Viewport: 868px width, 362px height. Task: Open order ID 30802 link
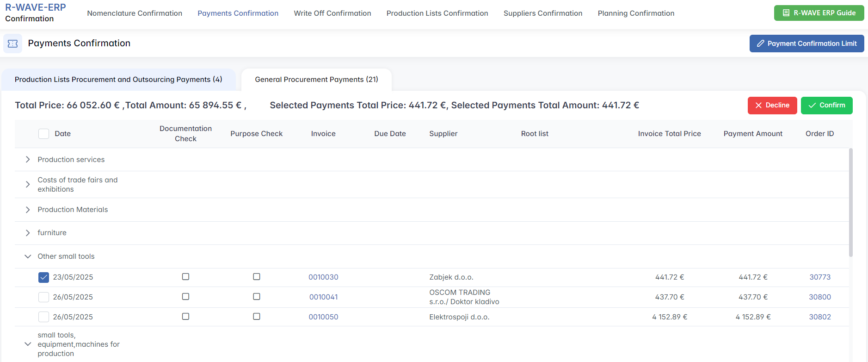pyautogui.click(x=819, y=317)
